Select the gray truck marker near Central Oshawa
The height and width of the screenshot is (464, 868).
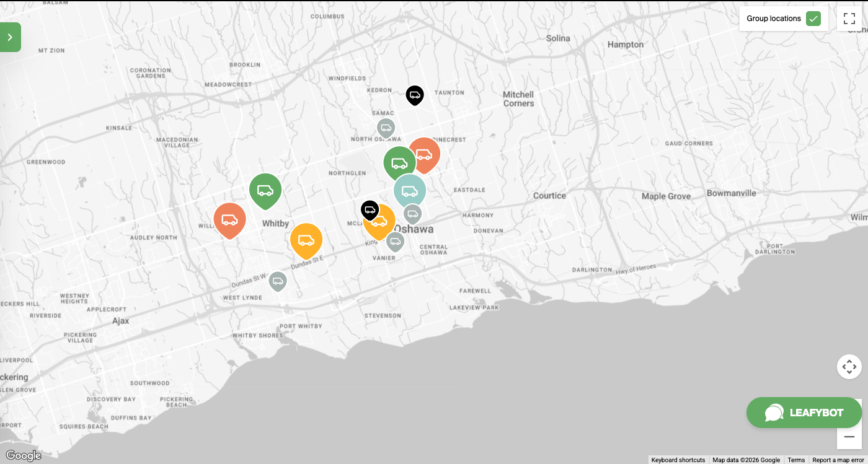[396, 242]
